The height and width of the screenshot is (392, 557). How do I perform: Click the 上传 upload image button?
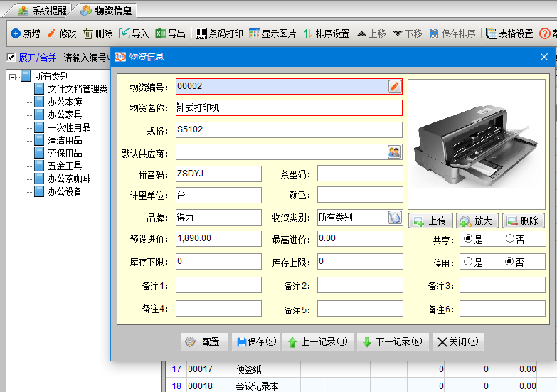tap(430, 221)
